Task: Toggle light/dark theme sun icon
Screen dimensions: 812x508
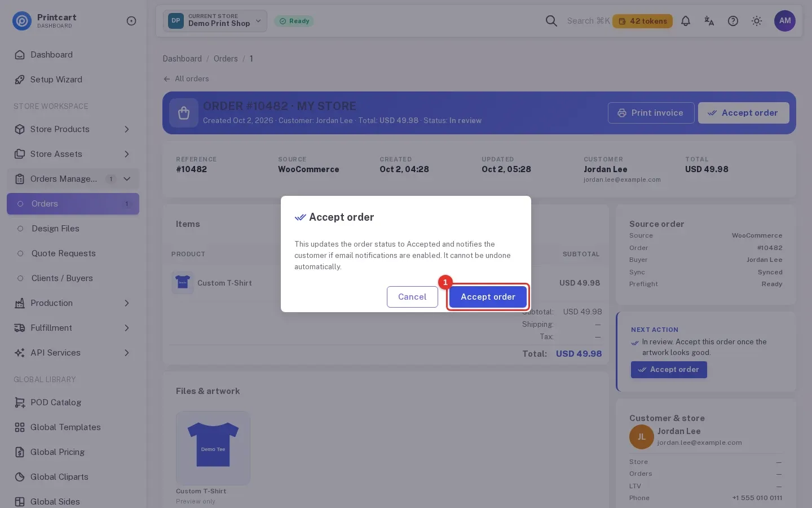Action: point(757,21)
